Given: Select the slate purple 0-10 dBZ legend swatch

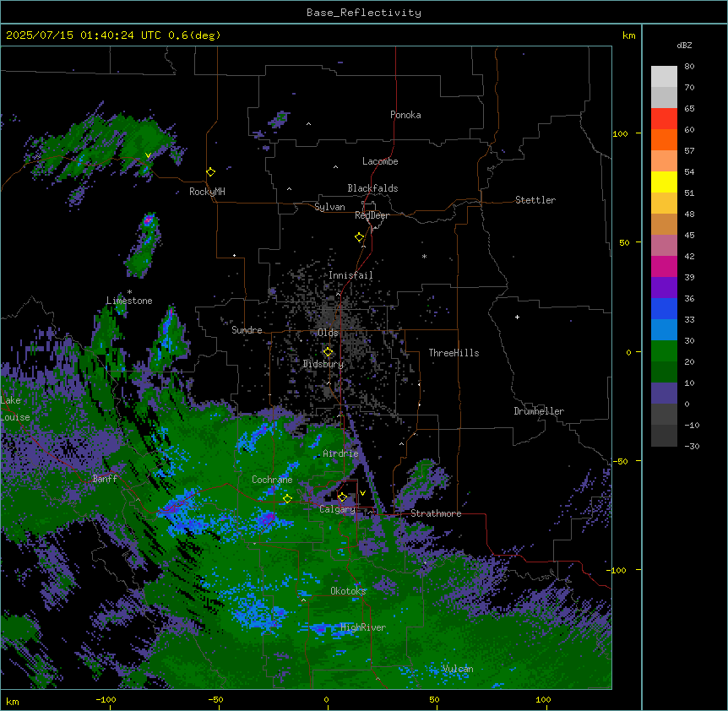Looking at the screenshot, I should point(664,393).
